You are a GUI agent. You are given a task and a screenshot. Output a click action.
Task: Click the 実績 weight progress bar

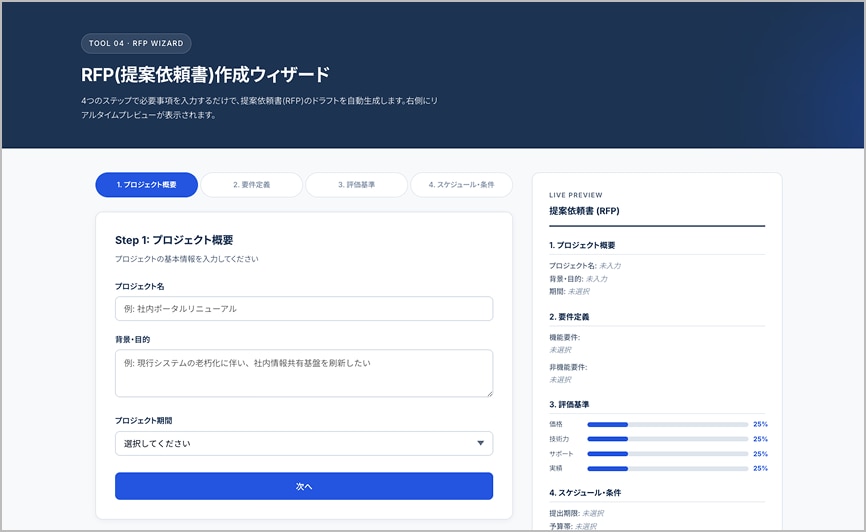[x=667, y=468]
